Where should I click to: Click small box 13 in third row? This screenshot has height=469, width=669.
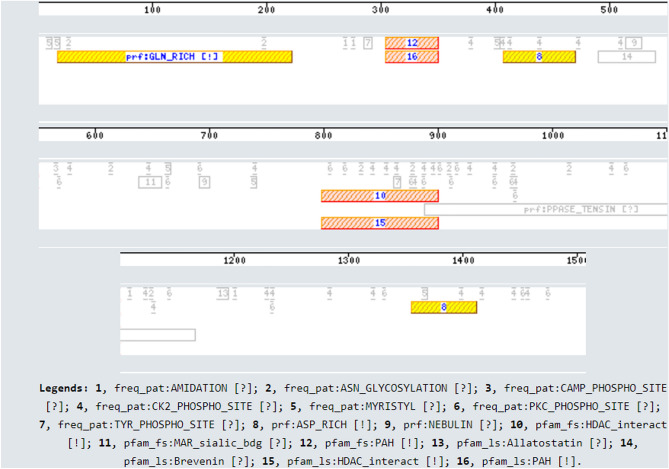[x=223, y=293]
